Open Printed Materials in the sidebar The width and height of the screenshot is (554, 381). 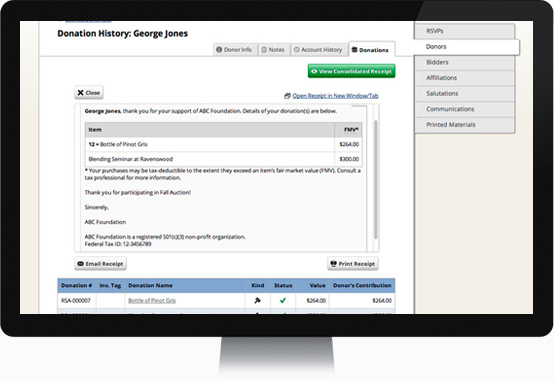pos(465,125)
